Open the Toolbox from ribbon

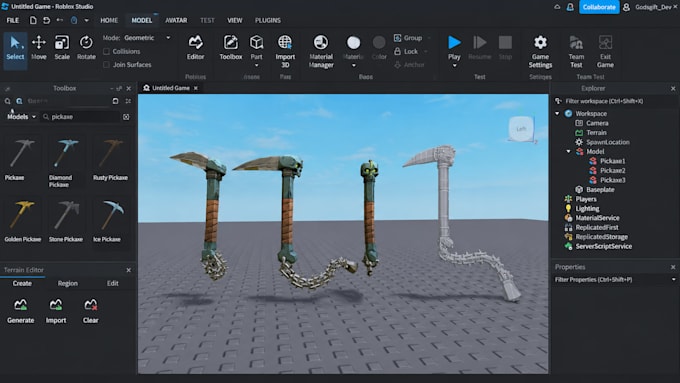[230, 48]
